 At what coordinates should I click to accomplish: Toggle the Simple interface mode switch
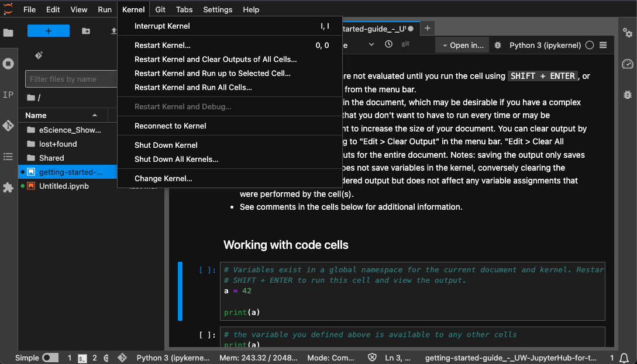tap(50, 357)
